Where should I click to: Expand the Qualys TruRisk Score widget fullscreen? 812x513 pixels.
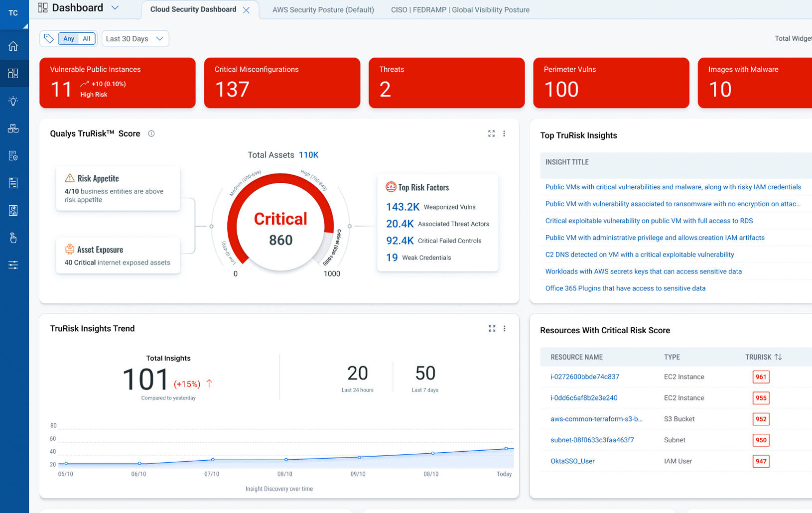point(491,133)
